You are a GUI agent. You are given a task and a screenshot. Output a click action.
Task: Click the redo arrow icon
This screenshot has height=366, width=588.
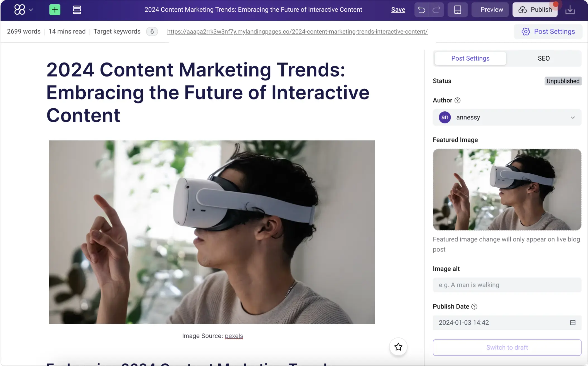[436, 9]
